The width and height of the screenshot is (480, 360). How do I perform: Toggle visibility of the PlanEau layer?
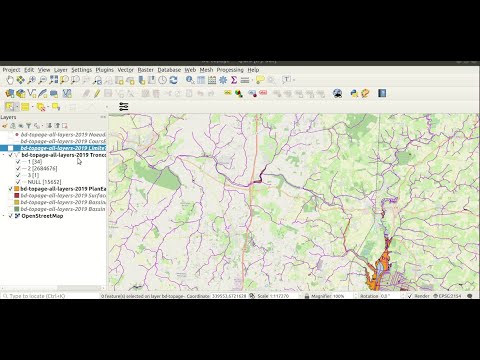pyautogui.click(x=11, y=189)
